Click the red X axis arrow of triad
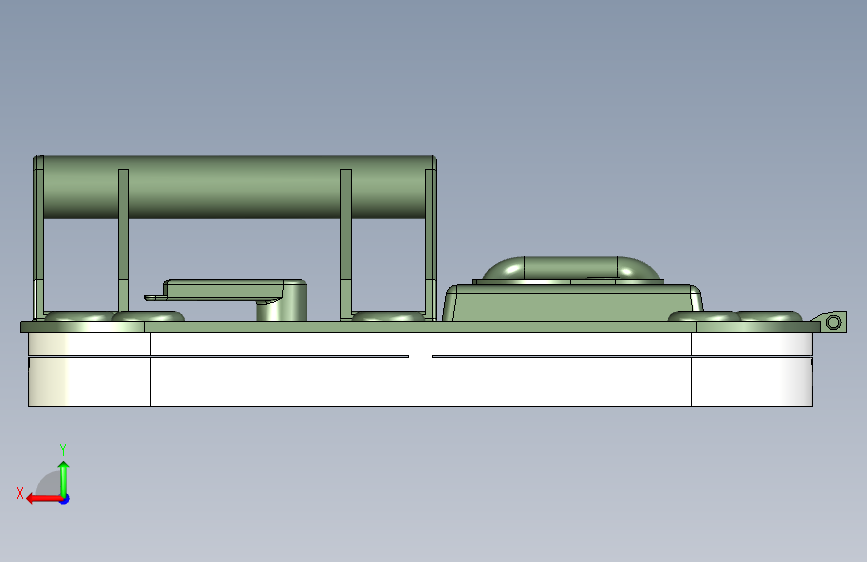The image size is (867, 562). point(43,499)
